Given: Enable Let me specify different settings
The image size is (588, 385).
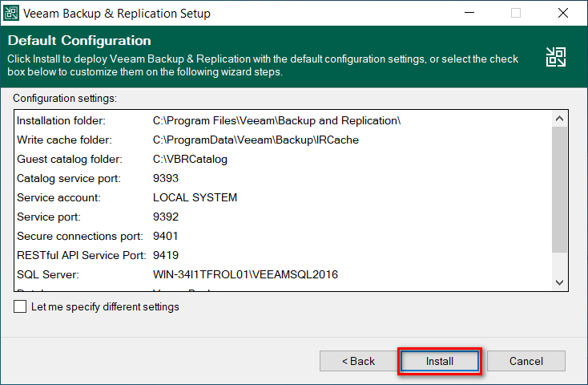Looking at the screenshot, I should click(x=20, y=306).
